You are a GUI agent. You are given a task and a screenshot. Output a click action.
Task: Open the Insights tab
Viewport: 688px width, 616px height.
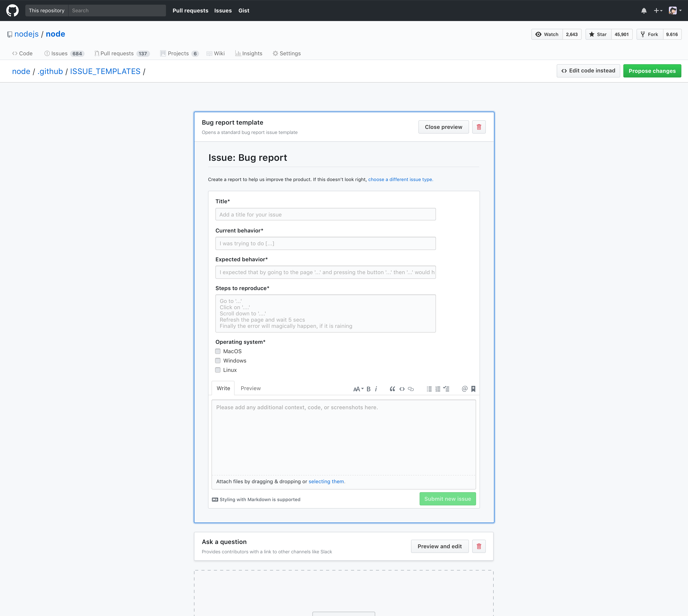[x=249, y=54]
